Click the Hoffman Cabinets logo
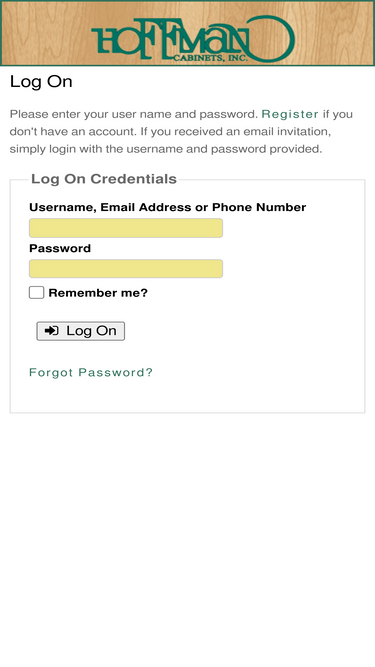Screen dimensions: 375x667 [193, 39]
